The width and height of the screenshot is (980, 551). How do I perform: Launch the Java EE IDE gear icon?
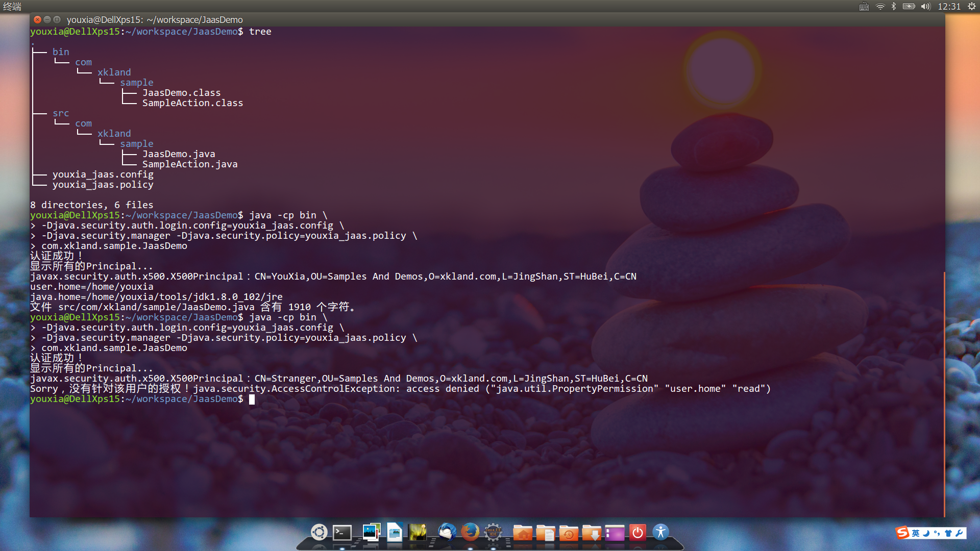click(493, 532)
